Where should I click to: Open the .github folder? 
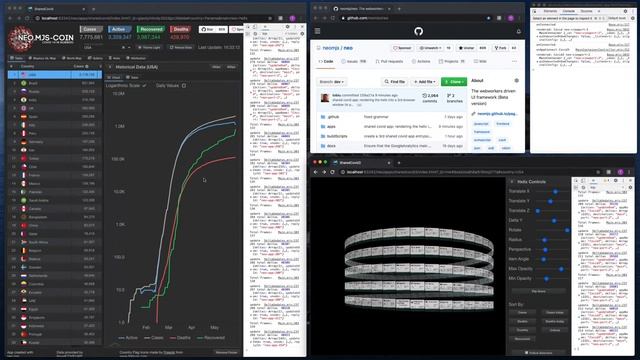coord(333,117)
